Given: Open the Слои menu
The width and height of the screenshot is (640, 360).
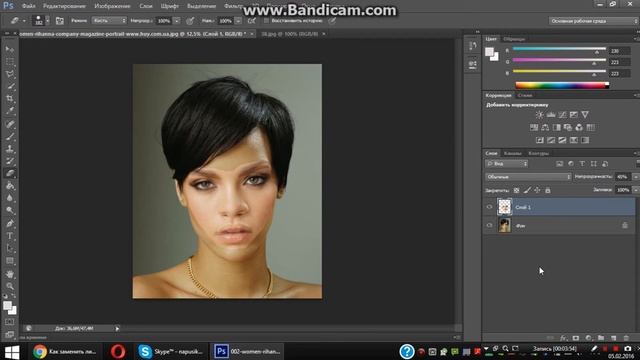Looking at the screenshot, I should (x=146, y=6).
